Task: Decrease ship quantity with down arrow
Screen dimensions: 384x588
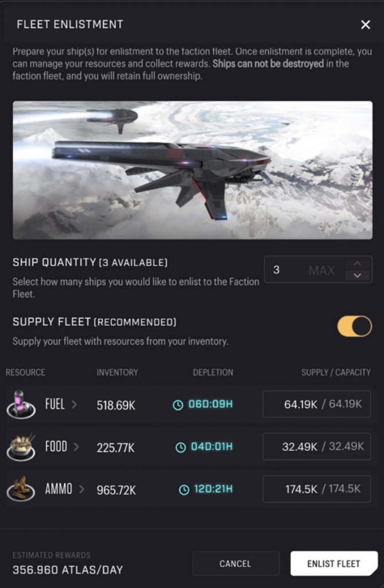Action: pos(358,276)
